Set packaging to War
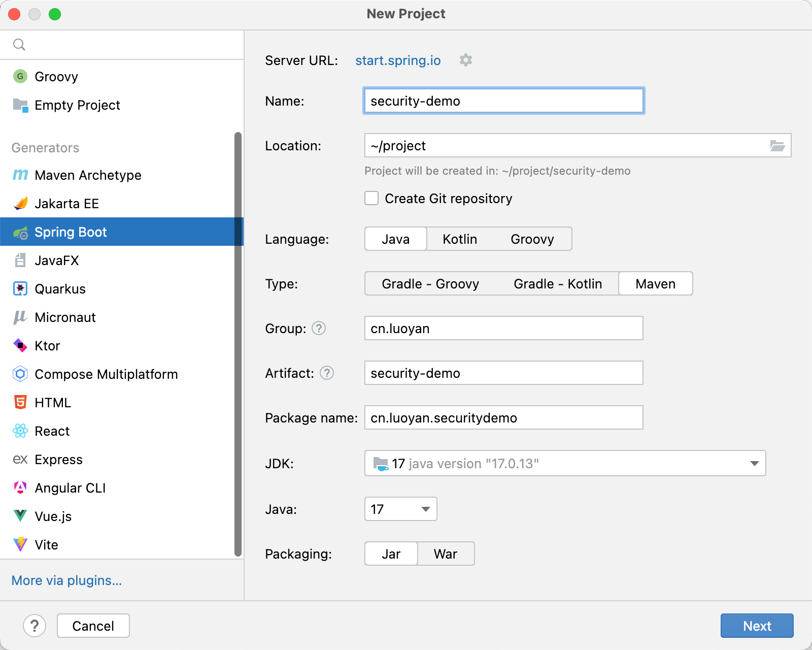Viewport: 812px width, 650px height. (x=446, y=554)
